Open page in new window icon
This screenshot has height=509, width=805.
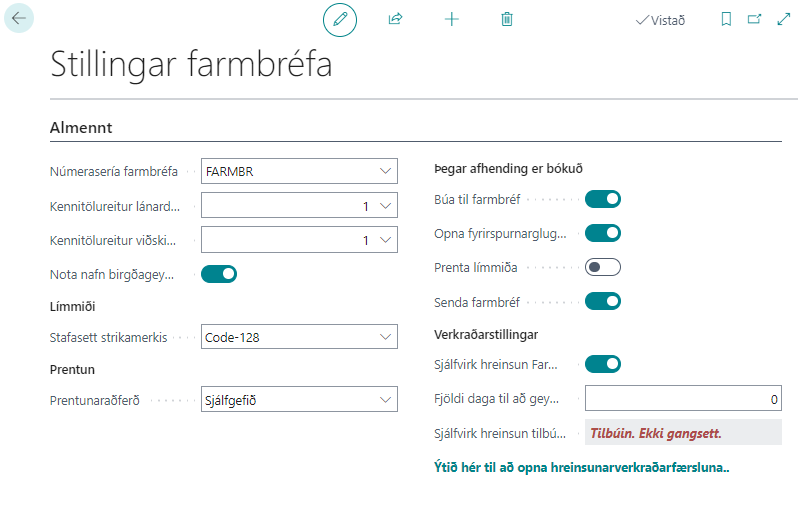pos(754,19)
